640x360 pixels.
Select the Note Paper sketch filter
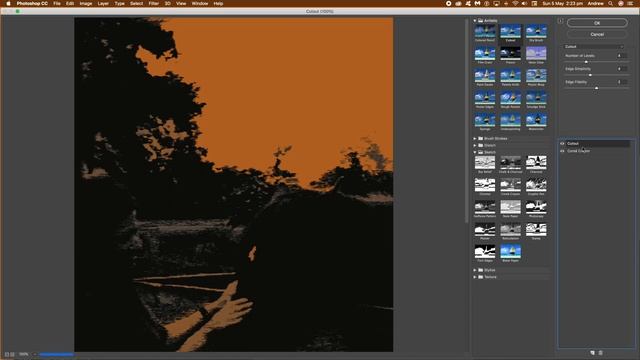click(x=511, y=207)
